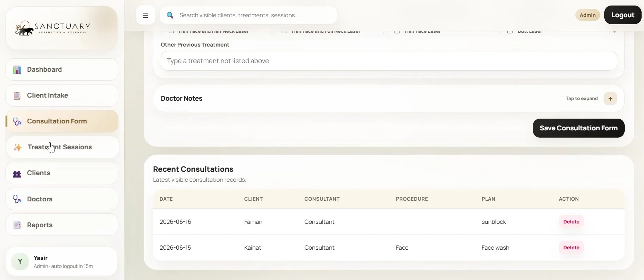The width and height of the screenshot is (644, 280).
Task: Click the Doctors stethoscope icon
Action: click(x=17, y=199)
